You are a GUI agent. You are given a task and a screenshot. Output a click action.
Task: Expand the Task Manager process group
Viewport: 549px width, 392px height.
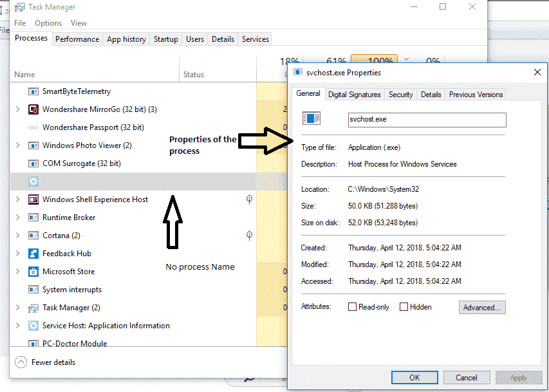pyautogui.click(x=18, y=308)
